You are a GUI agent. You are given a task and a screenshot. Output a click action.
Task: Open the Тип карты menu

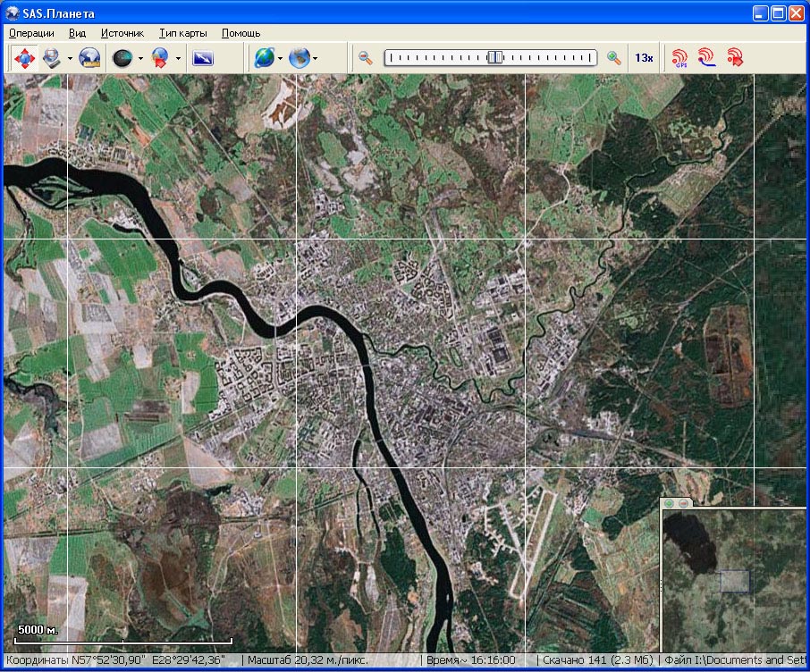point(182,33)
